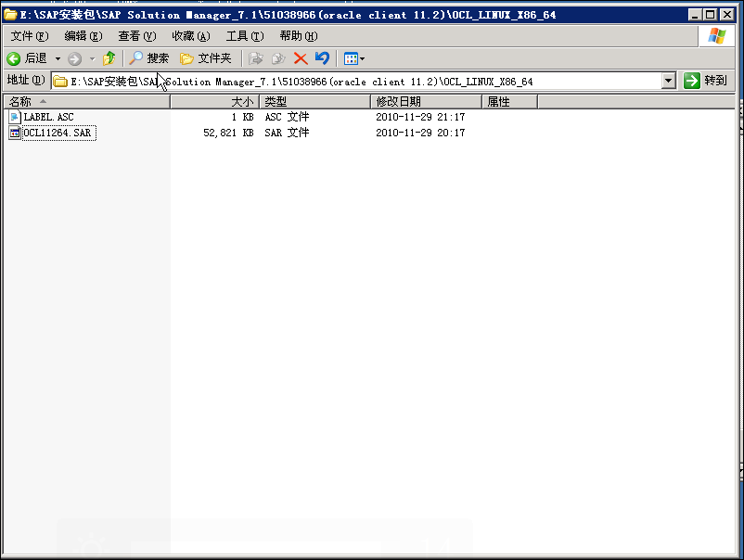Sort files by 类型 column header
Screen dimensions: 744x560
tap(315, 101)
